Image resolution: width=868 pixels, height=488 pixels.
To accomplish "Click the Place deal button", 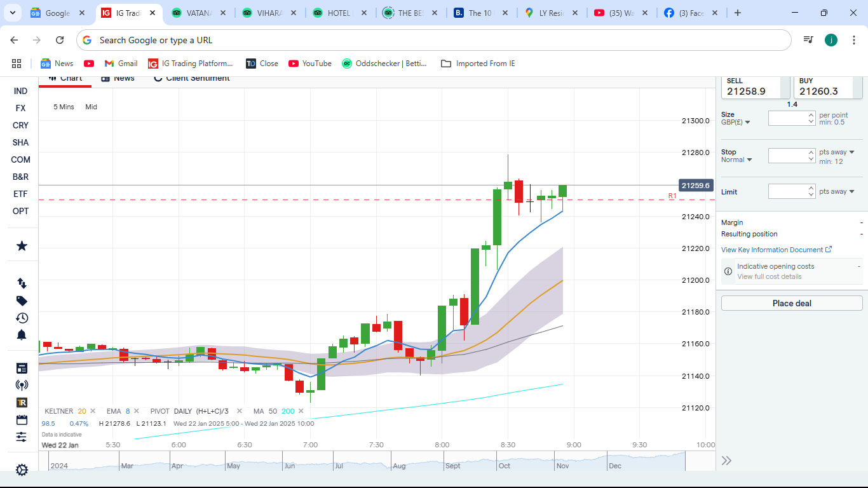I will (791, 303).
